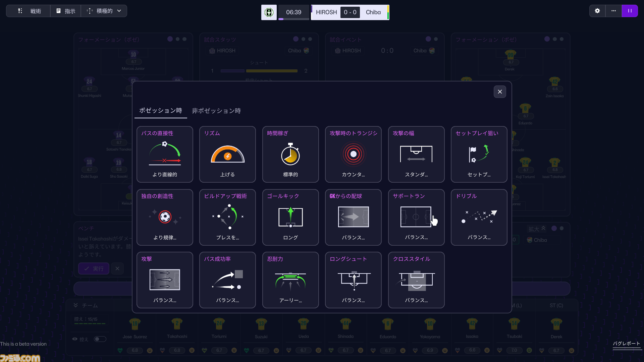Click the match time progress bar
Screen dimensions: 644x362
(294, 19)
